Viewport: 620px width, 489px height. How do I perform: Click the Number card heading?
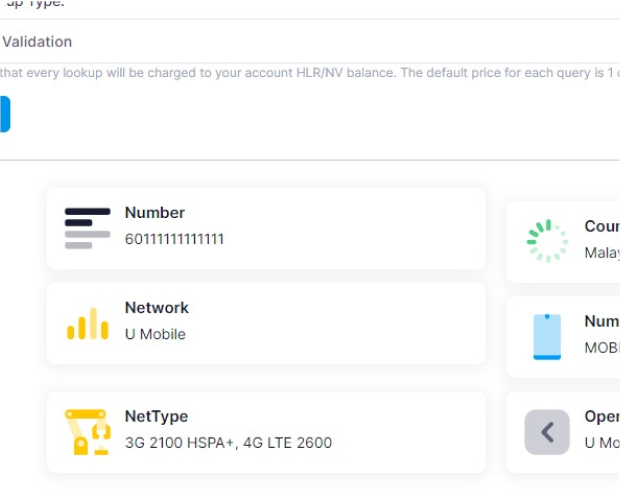coord(155,213)
